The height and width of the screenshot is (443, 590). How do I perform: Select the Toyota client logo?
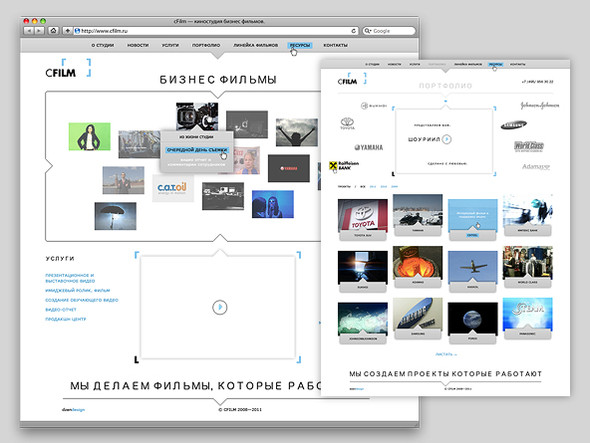point(347,123)
